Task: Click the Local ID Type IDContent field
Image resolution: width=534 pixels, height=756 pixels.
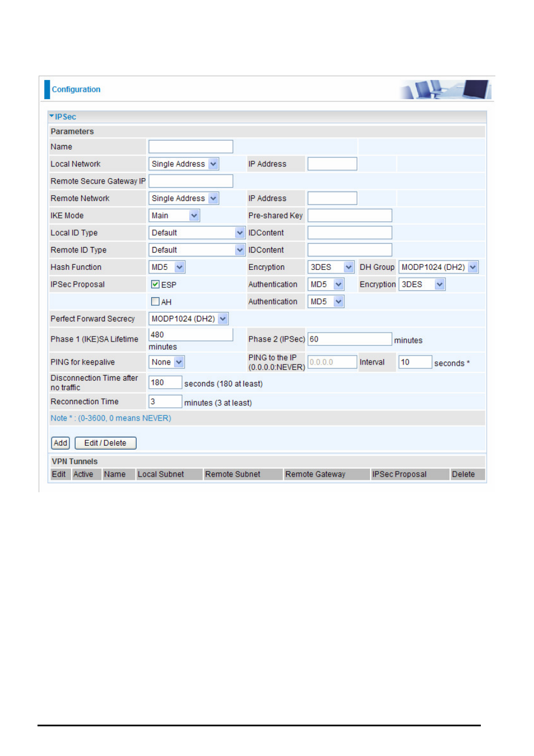Action: 350,233
